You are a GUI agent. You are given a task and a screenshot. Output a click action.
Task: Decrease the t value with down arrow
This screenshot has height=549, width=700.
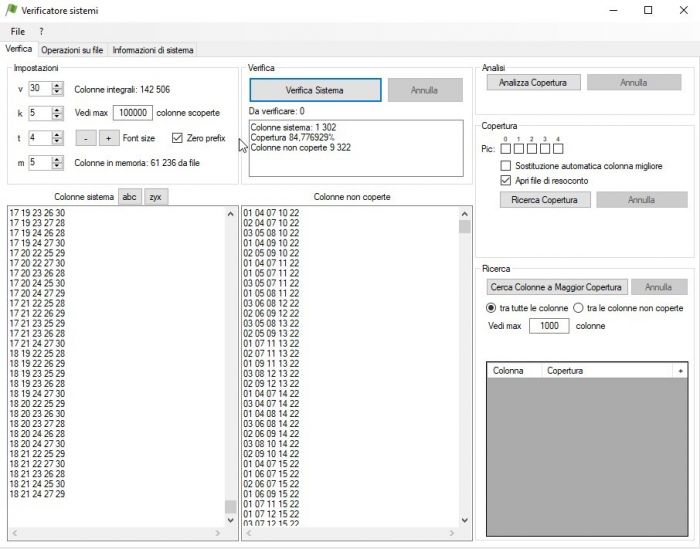(x=57, y=141)
